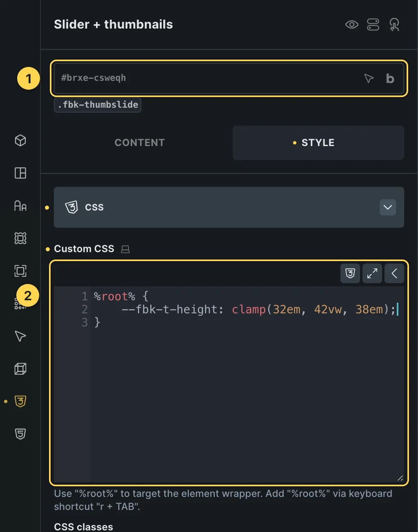Open the conditions toggle icon in header

[373, 24]
